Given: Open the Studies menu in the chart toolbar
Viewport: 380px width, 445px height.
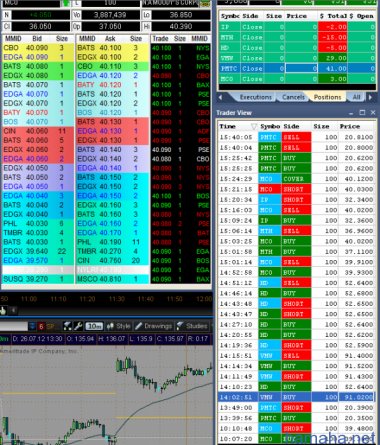Looking at the screenshot, I should click(x=192, y=326).
